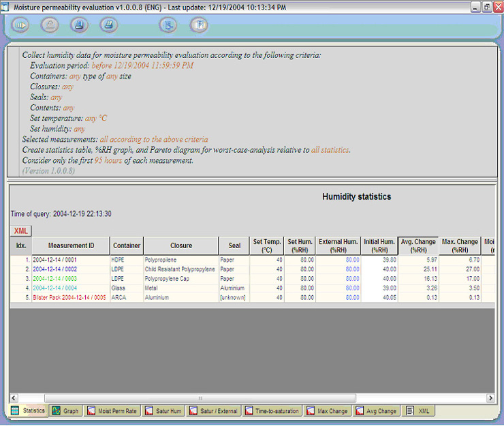504x426 pixels.
Task: Click horizontal scrollbar right arrow
Action: (490, 398)
